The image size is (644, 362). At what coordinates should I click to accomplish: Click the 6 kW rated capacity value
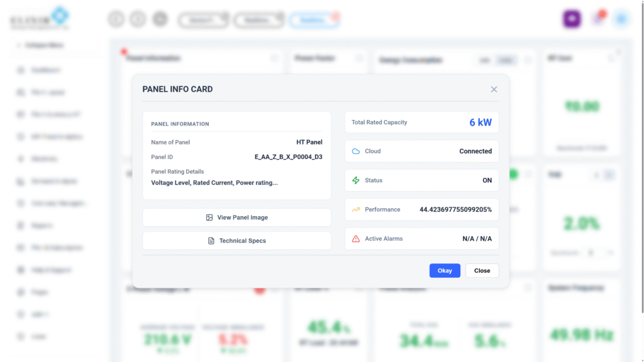(x=480, y=123)
